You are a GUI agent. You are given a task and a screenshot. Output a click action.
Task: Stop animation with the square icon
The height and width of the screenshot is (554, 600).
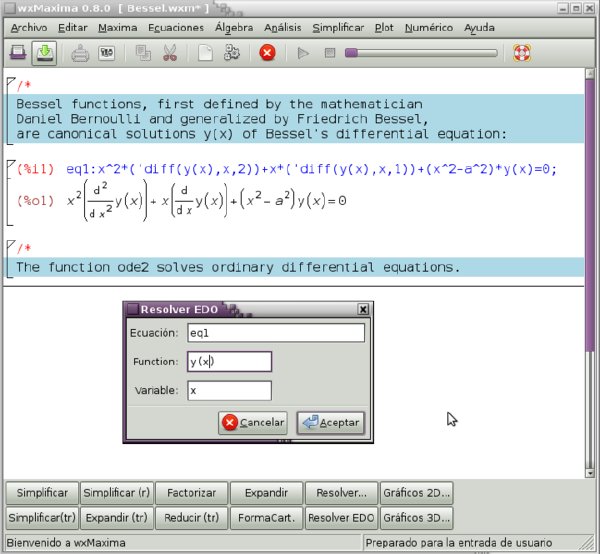(x=329, y=53)
